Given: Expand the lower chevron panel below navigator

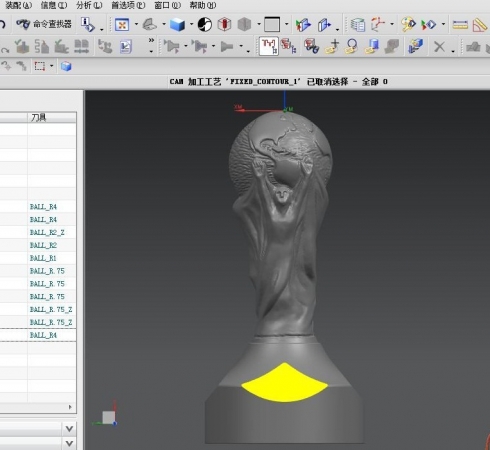Looking at the screenshot, I should coord(69,443).
